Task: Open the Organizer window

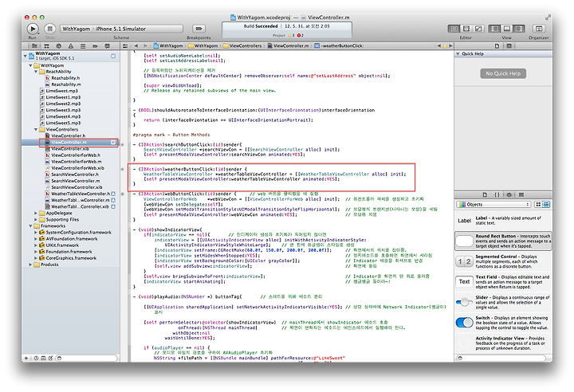Action: coord(539,29)
